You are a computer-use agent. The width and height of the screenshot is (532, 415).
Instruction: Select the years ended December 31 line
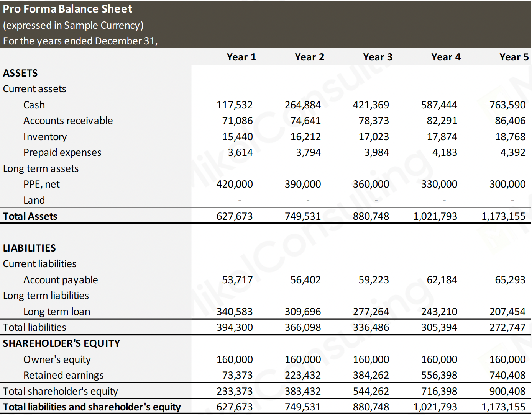[80, 41]
